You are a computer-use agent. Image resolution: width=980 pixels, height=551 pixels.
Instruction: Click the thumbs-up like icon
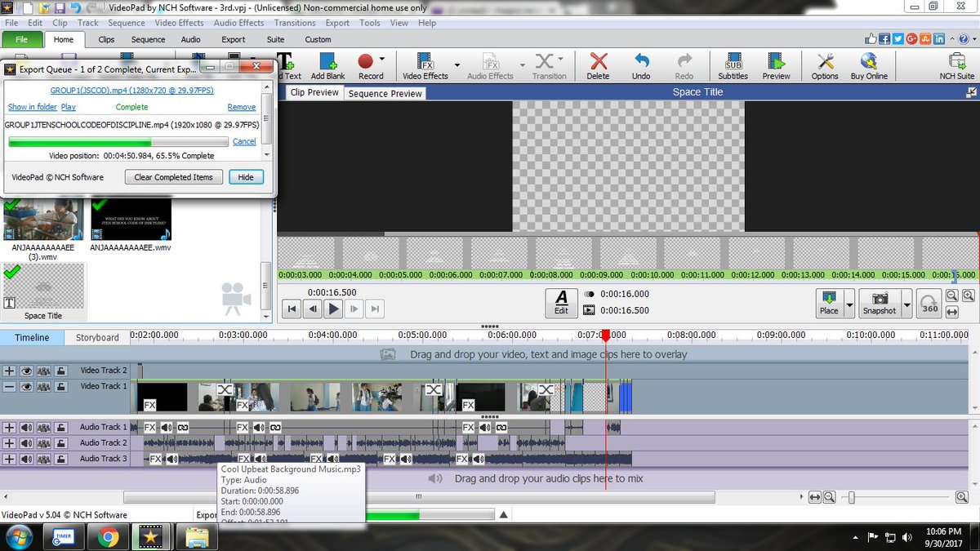pos(871,38)
